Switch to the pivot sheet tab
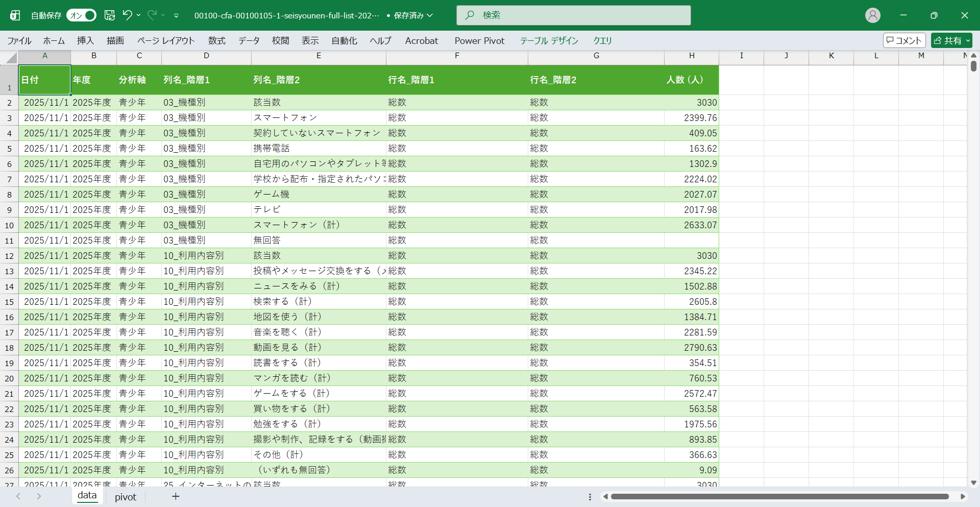980x507 pixels. tap(126, 497)
